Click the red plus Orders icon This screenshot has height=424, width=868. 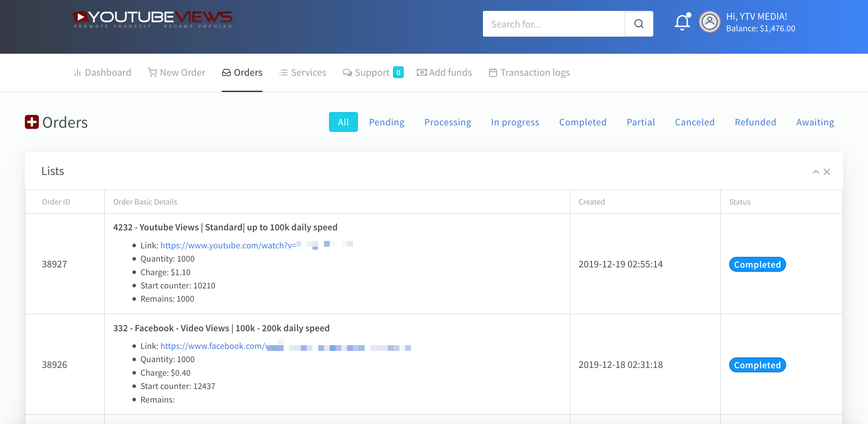pyautogui.click(x=32, y=122)
